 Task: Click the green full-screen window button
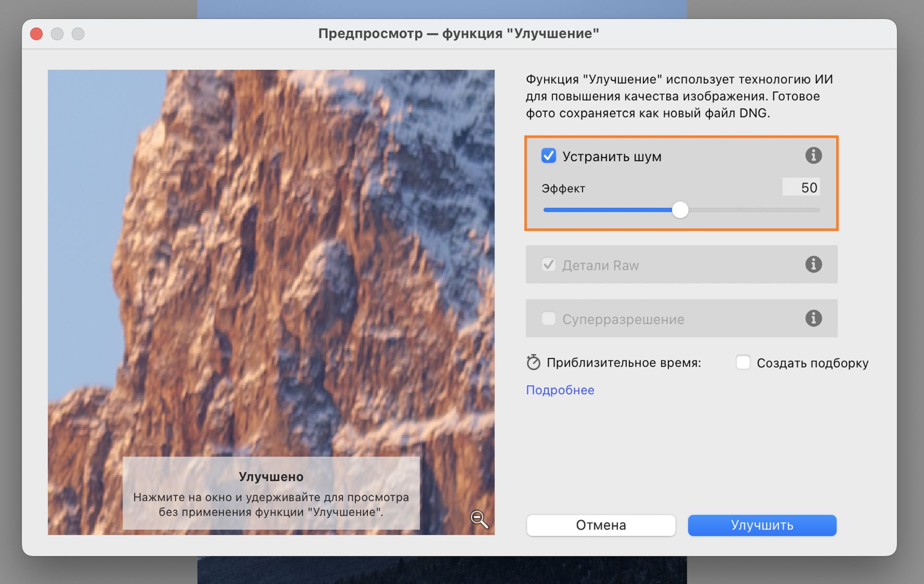click(78, 34)
